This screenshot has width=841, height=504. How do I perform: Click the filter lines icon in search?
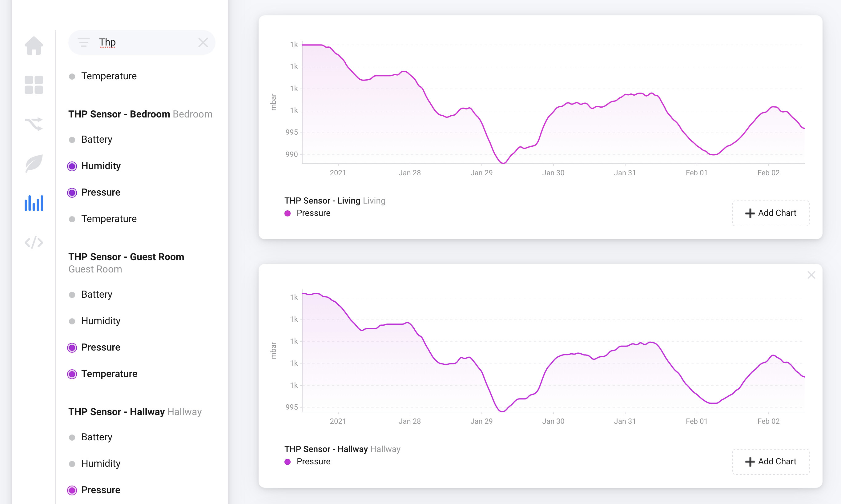(x=84, y=42)
